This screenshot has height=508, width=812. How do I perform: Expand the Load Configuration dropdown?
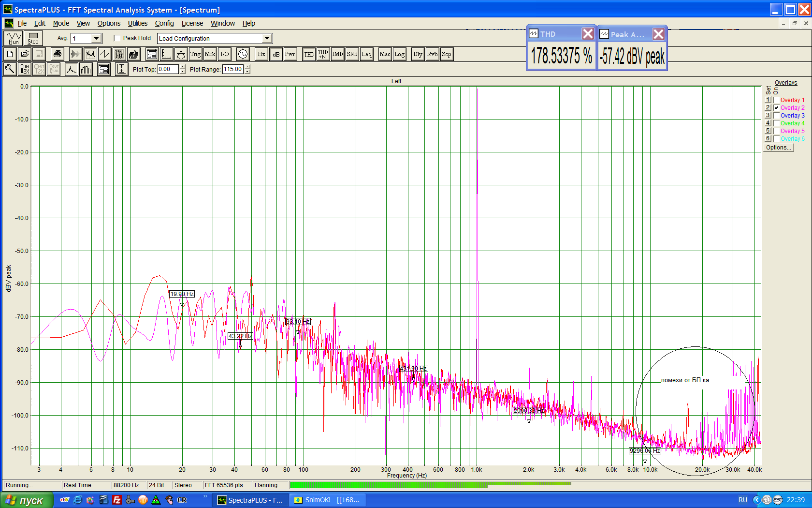click(267, 38)
